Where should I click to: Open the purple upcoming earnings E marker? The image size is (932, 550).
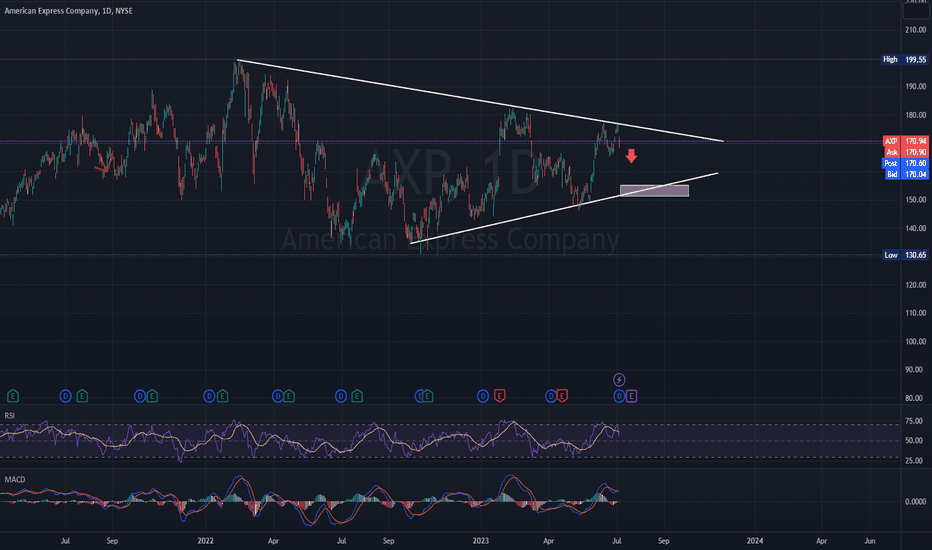(631, 396)
